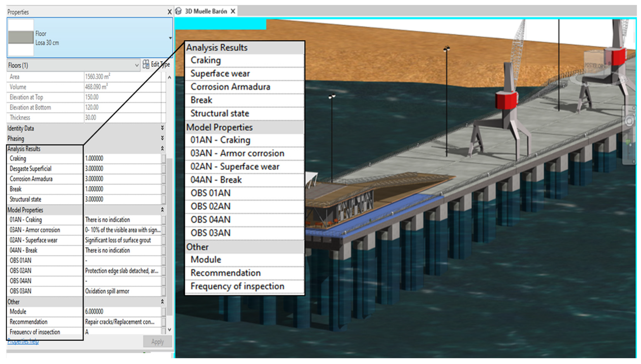The width and height of the screenshot is (641, 364).
Task: Expand the Phasing section
Action: [162, 138]
